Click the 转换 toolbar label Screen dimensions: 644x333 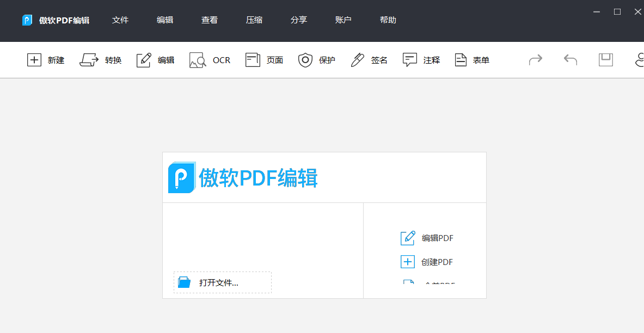(113, 60)
